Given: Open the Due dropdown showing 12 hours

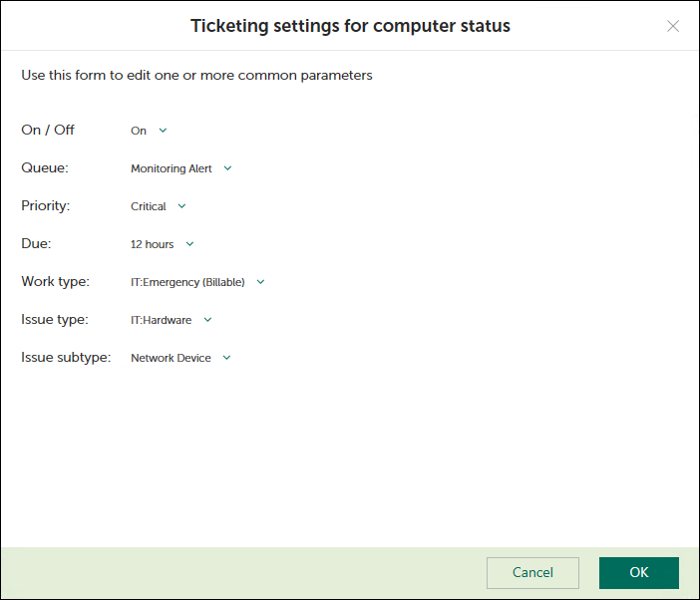Looking at the screenshot, I should pos(153,244).
